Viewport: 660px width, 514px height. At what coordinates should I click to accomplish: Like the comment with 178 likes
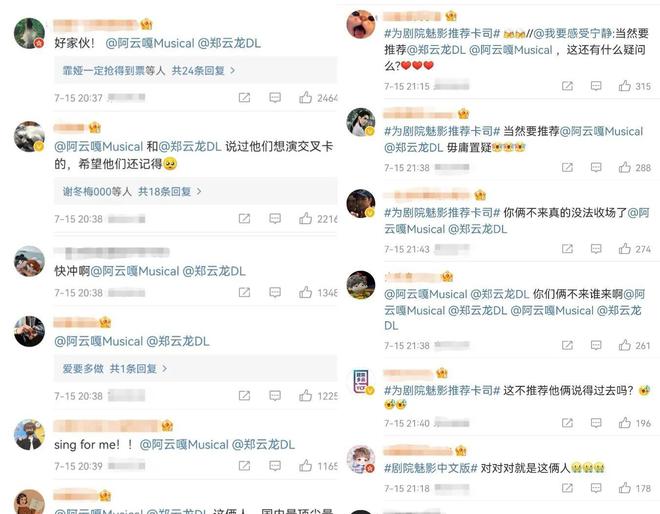click(x=625, y=488)
